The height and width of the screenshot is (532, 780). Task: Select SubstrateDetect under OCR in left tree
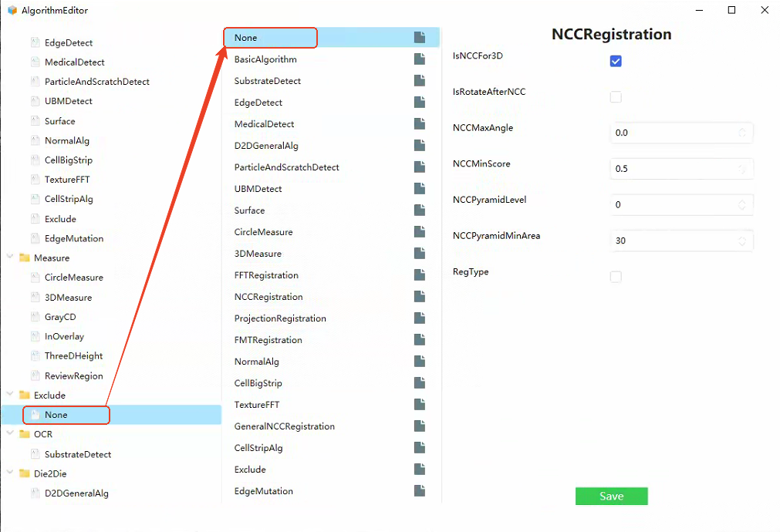[78, 454]
